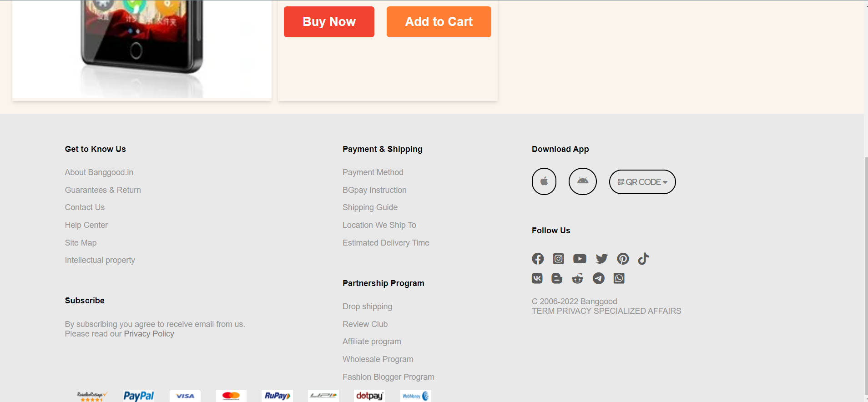Open the Apple App Store download icon
Image resolution: width=868 pixels, height=402 pixels.
point(544,181)
